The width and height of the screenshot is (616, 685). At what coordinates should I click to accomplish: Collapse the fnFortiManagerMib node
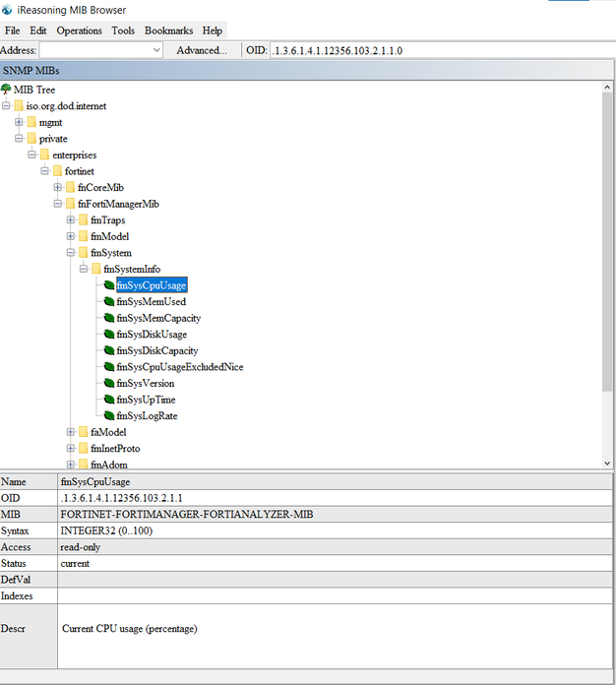click(x=58, y=204)
